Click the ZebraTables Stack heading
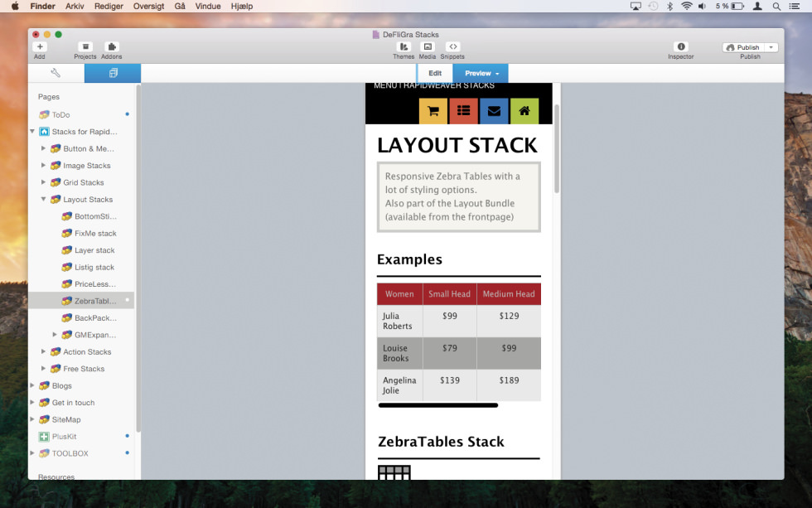This screenshot has width=812, height=508. coord(441,442)
